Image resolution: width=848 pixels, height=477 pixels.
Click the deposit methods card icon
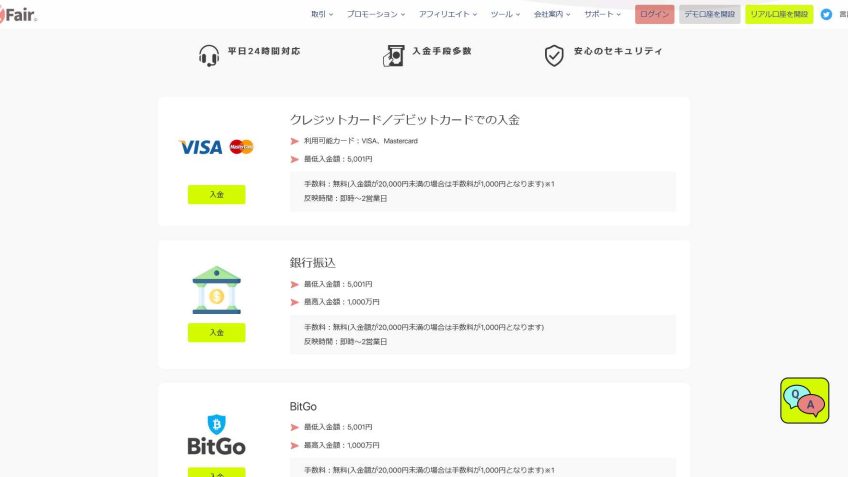(393, 55)
